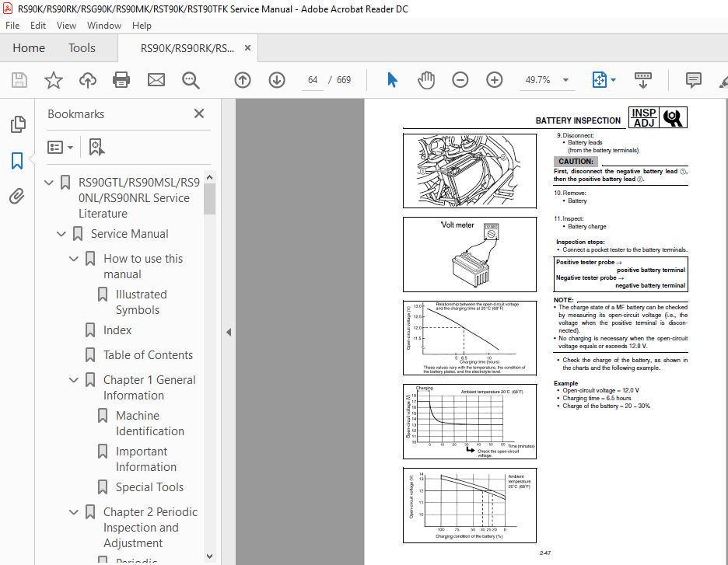Open the fit page options dropdown arrow

pos(614,80)
